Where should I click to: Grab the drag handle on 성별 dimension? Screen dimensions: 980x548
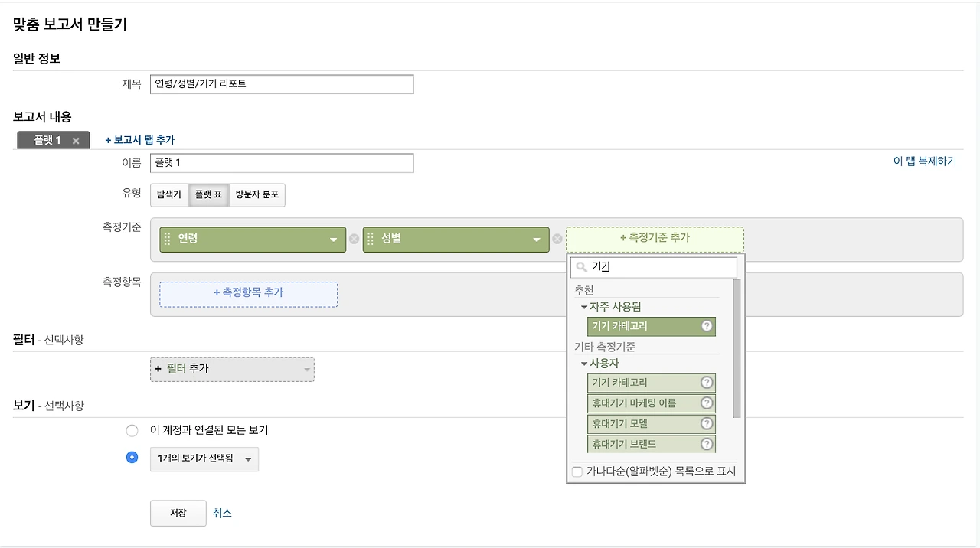click(371, 240)
